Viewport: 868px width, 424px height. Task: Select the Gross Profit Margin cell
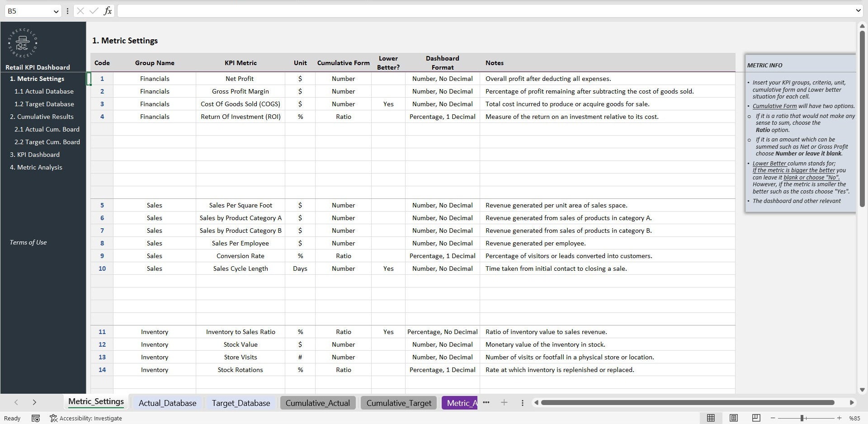pyautogui.click(x=240, y=91)
